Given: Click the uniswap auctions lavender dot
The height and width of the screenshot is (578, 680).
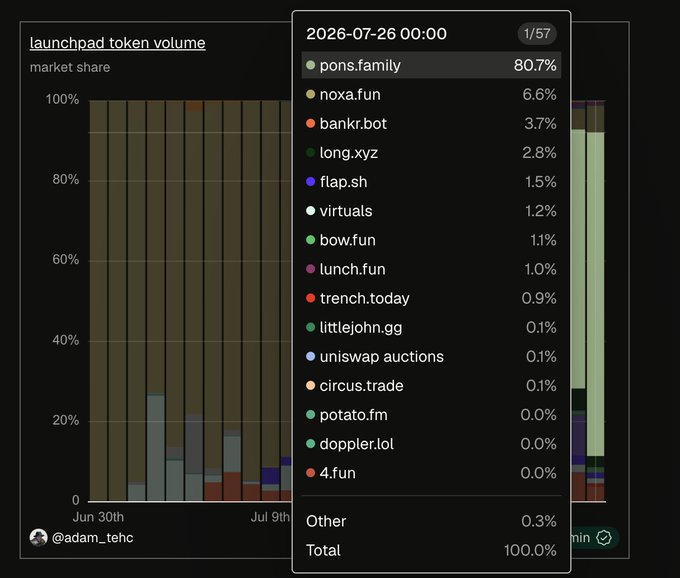Looking at the screenshot, I should (x=311, y=356).
